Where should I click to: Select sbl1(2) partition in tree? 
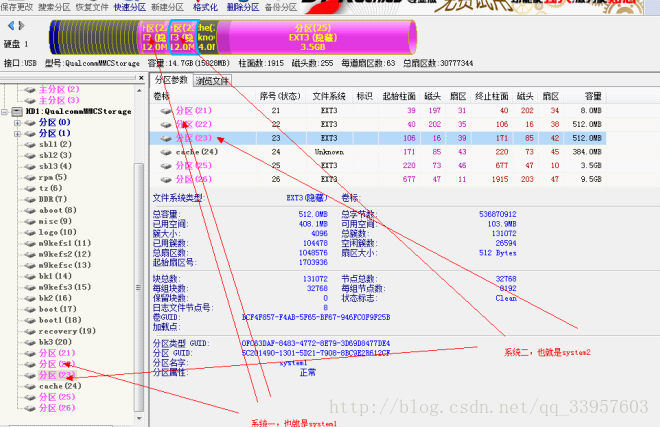click(x=55, y=144)
